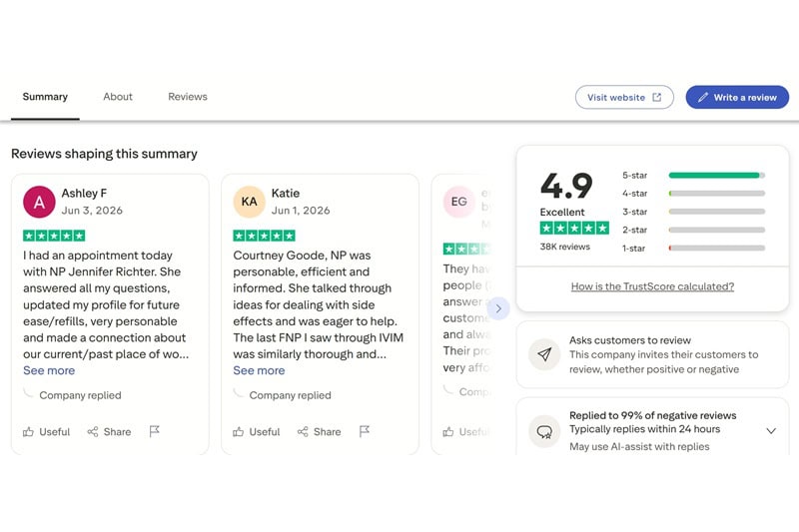Click thumbs-up icon on EG's review
Viewport: 799px width, 532px height.
click(x=448, y=432)
